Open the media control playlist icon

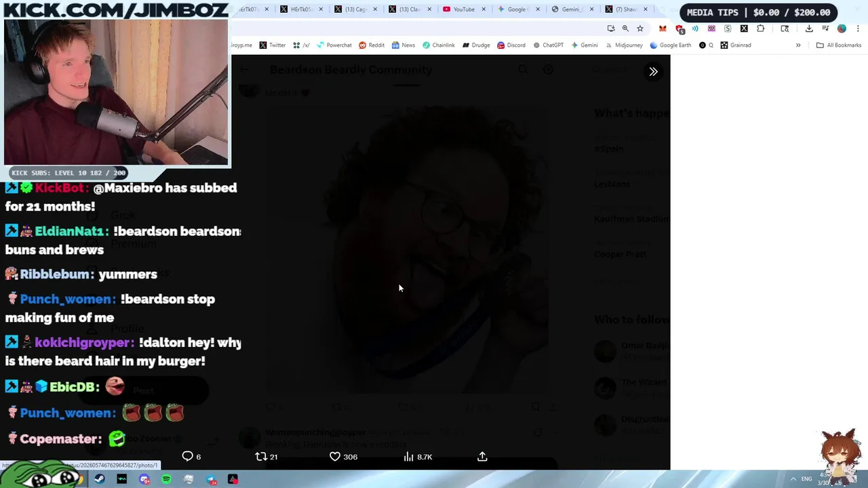click(x=825, y=28)
